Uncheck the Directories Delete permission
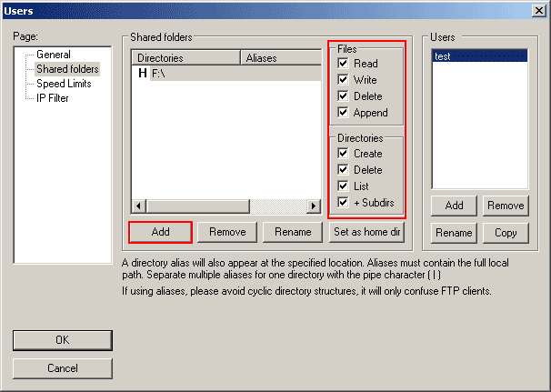This screenshot has height=392, width=551. tap(343, 170)
